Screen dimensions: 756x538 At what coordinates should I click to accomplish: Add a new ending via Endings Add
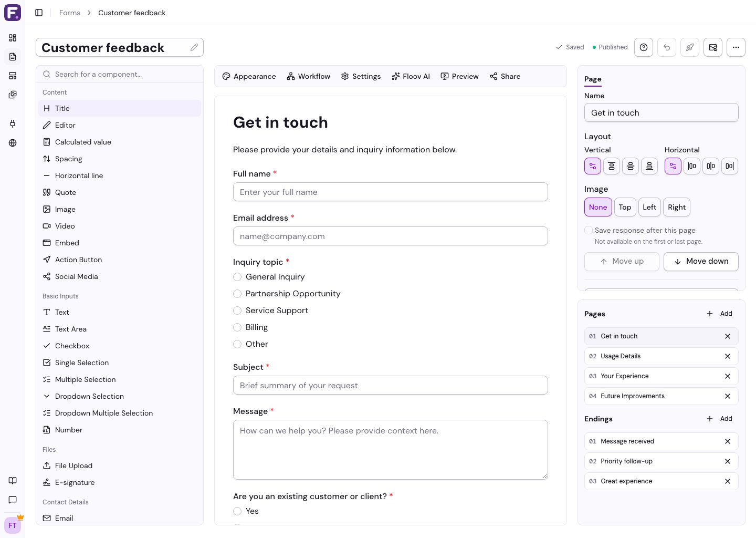719,419
